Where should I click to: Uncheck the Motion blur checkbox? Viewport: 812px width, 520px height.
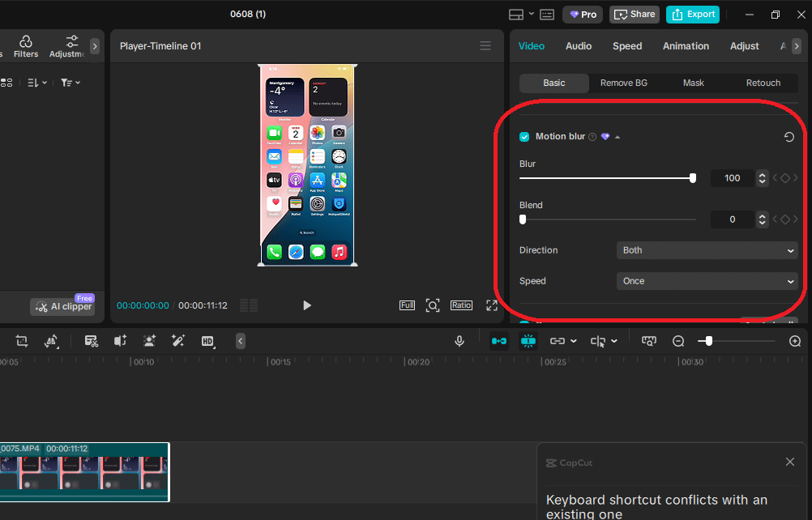pos(524,137)
